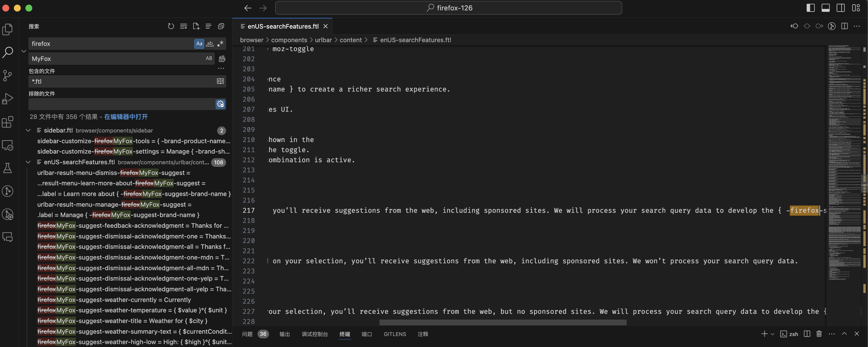Toggle the Use Regular Expression option
868x347 pixels.
220,44
